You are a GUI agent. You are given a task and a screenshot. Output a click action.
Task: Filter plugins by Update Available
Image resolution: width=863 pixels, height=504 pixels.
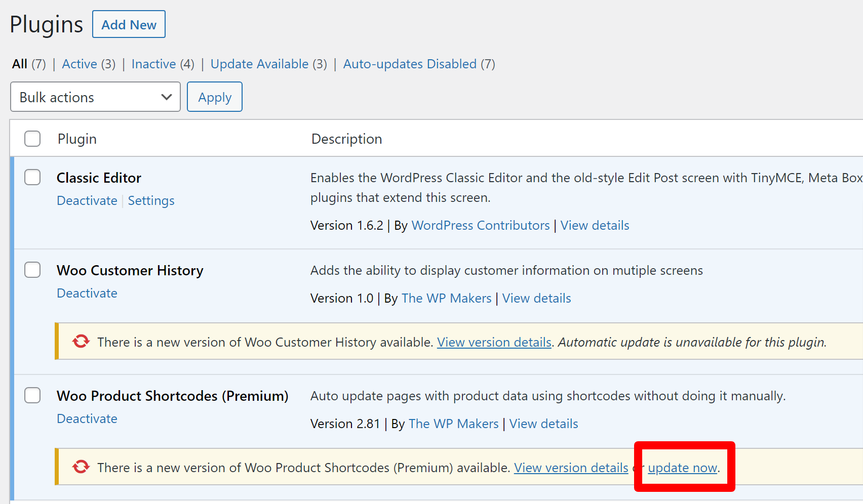tap(259, 64)
